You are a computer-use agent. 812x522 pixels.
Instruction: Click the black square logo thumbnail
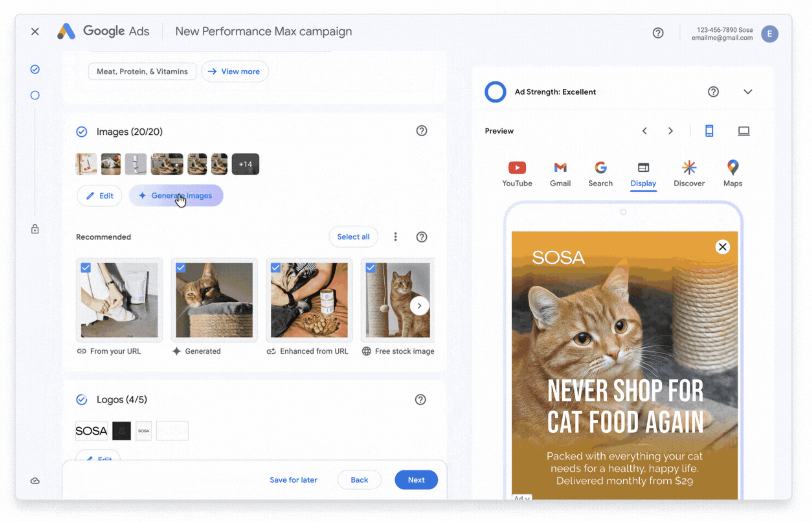121,431
